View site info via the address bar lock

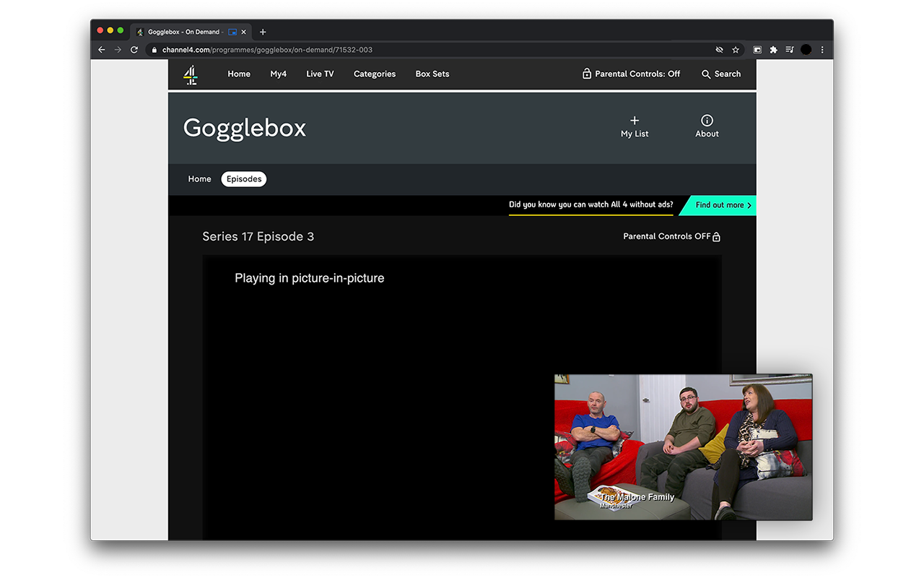tap(154, 49)
